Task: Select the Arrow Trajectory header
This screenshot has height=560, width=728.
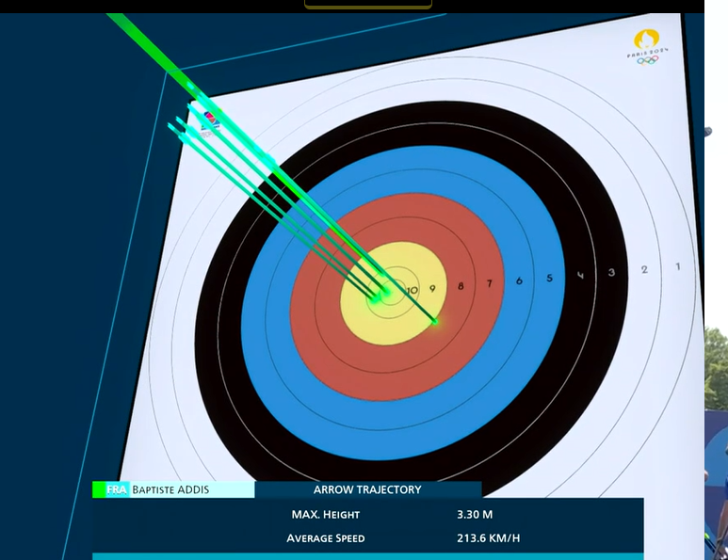Action: pyautogui.click(x=367, y=489)
